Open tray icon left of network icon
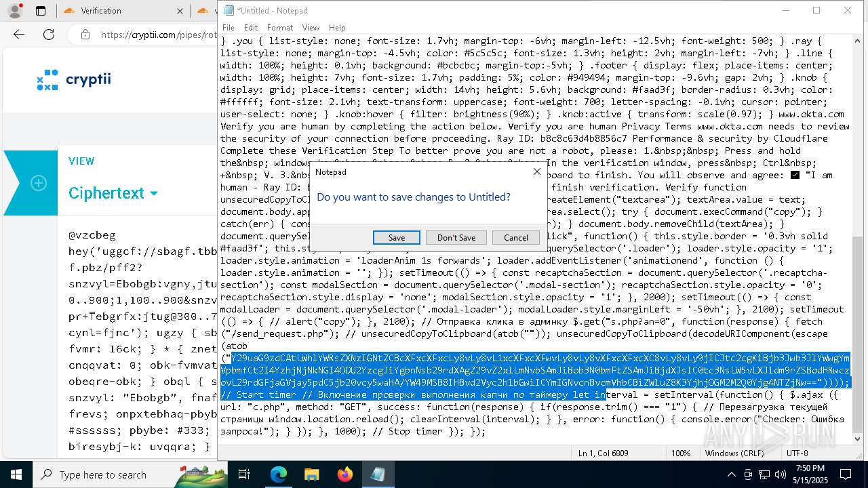 click(x=748, y=474)
